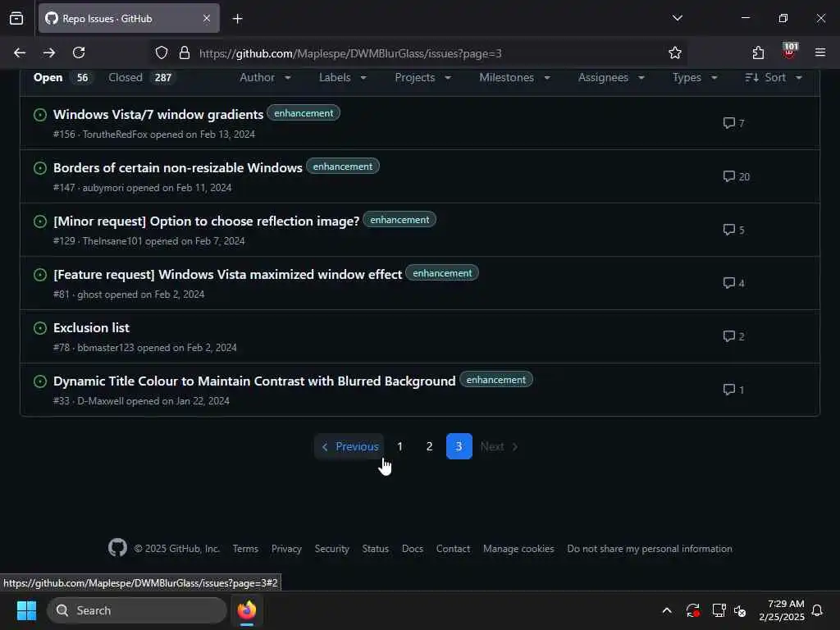Expand the Milestones filter dropdown
This screenshot has height=630, width=840.
515,78
